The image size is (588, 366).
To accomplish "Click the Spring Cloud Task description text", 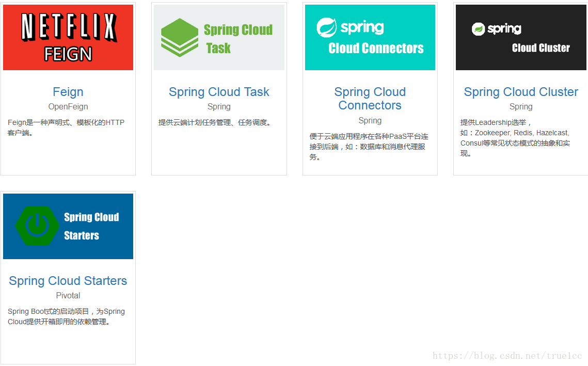I will click(x=215, y=123).
